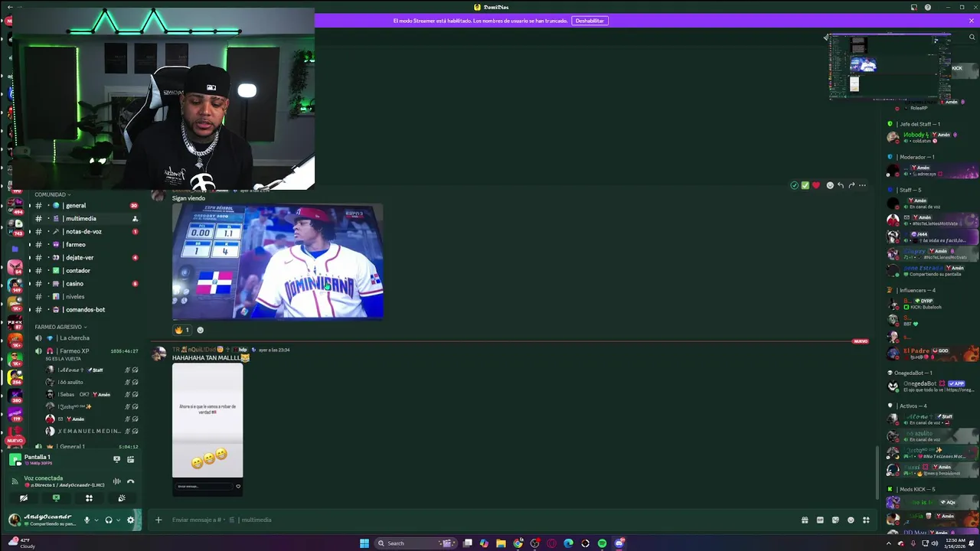Screen dimensions: 980x551
Task: Stop Pantalla 1 screen share
Action: point(116,459)
